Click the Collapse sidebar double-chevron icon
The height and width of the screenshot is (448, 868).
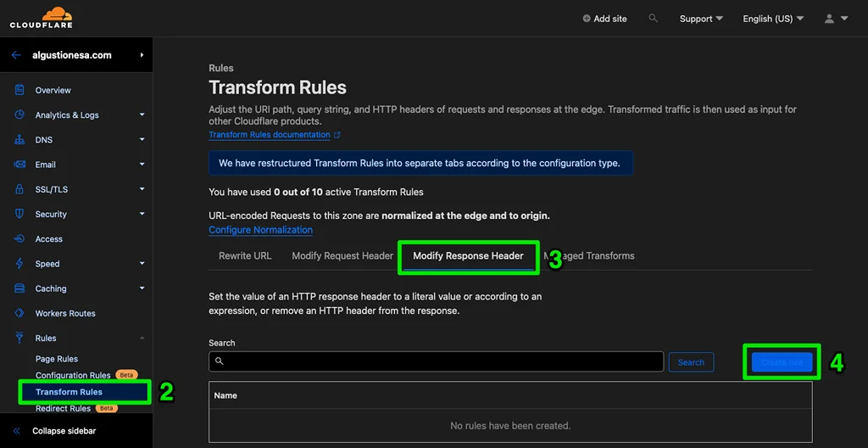click(x=17, y=431)
